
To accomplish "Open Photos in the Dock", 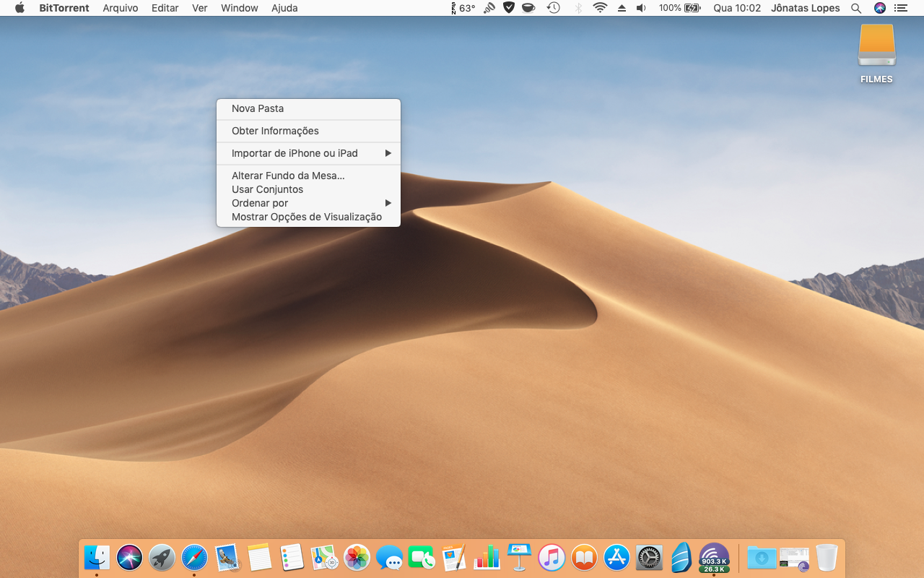I will [x=357, y=557].
